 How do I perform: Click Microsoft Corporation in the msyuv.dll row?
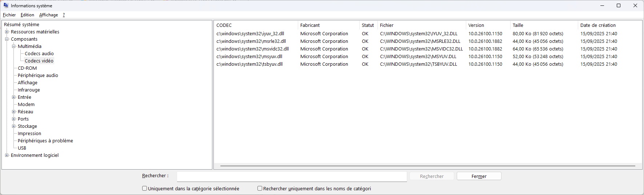click(x=324, y=56)
